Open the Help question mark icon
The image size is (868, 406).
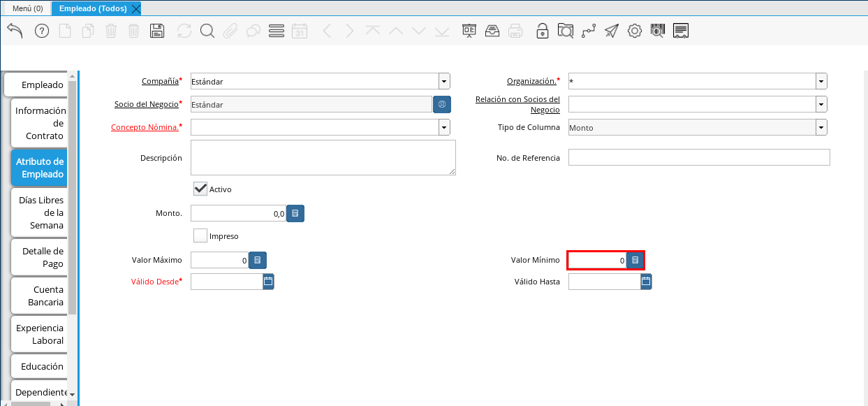pos(42,31)
